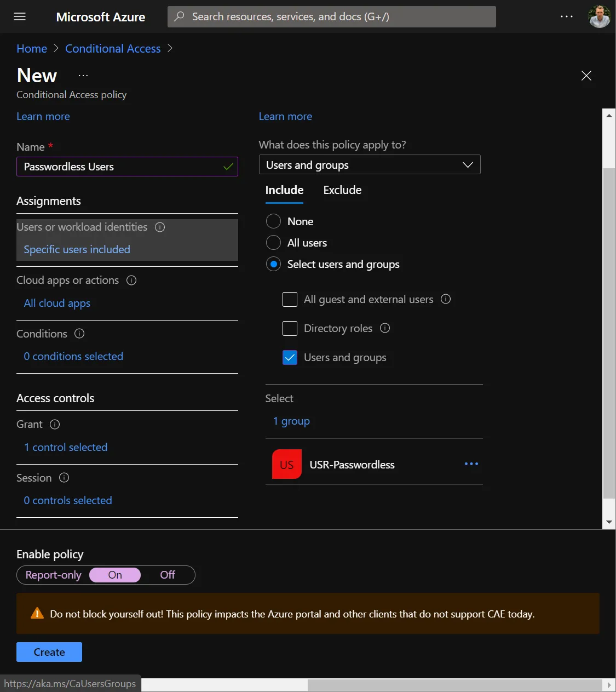Screen dimensions: 616x692
Task: Set Enable policy to Off
Action: (x=168, y=575)
